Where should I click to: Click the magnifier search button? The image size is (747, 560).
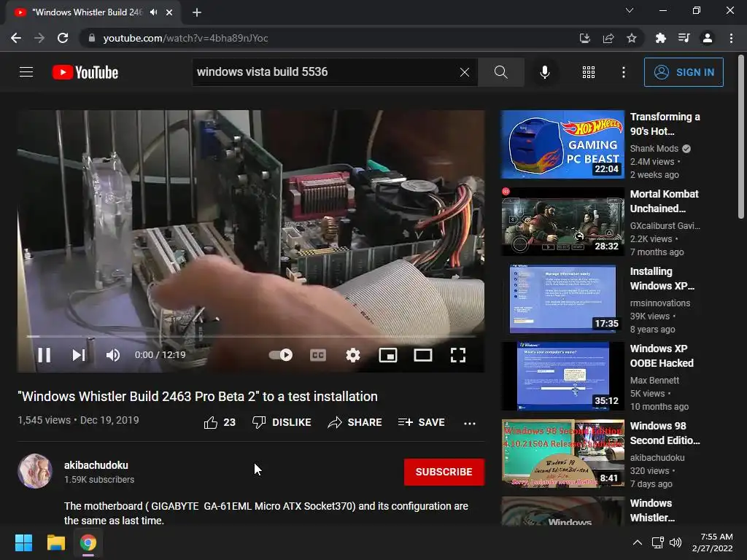pyautogui.click(x=500, y=72)
